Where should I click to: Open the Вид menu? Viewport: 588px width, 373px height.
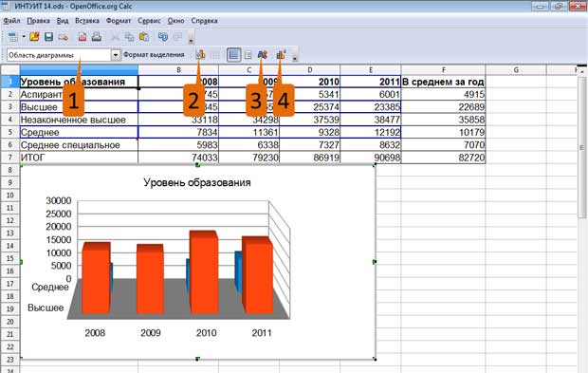(63, 21)
